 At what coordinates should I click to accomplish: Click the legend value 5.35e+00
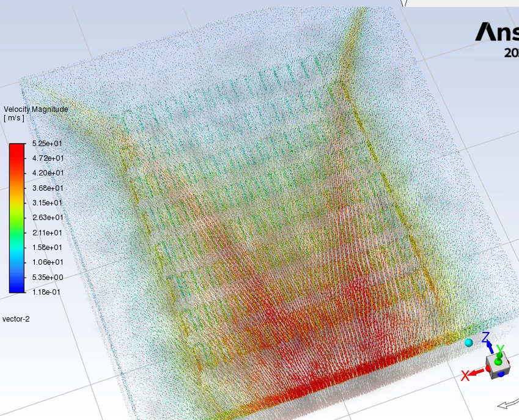[48, 278]
